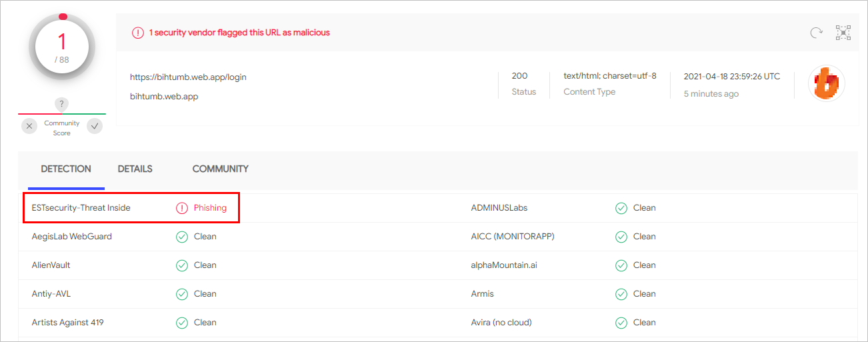Switch to the DETECTION tab
The height and width of the screenshot is (342, 868).
tap(66, 169)
